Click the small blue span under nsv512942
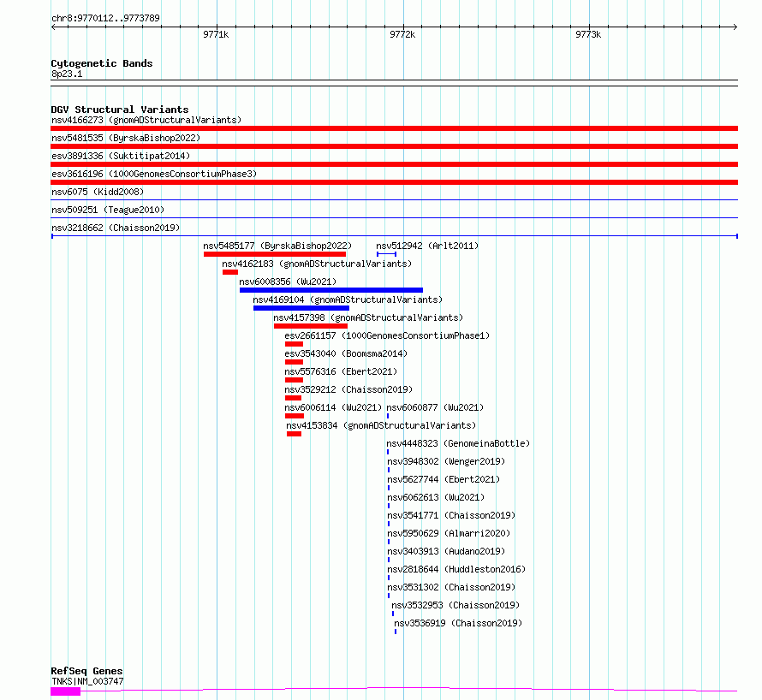 386,254
